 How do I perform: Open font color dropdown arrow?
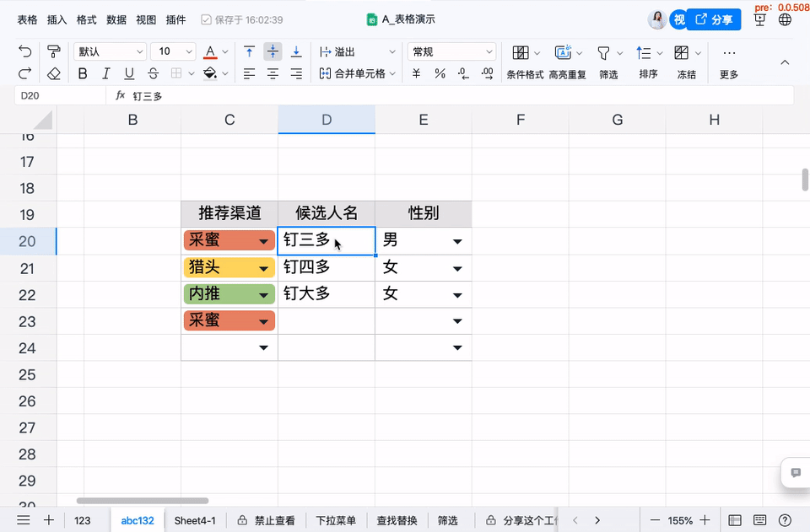[x=225, y=51]
